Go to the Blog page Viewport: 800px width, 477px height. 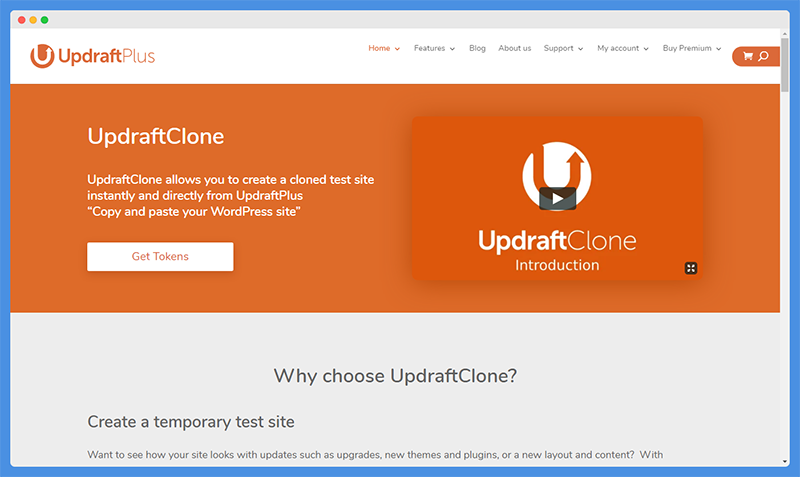pos(478,48)
